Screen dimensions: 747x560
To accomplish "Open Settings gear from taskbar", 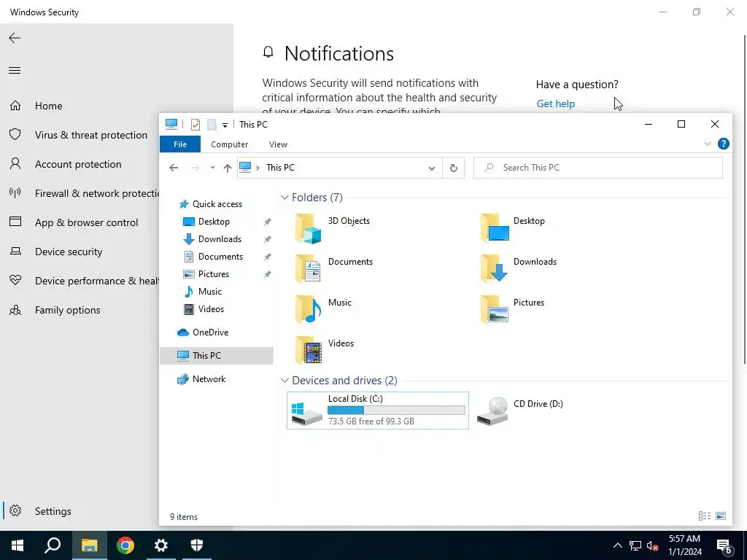I will [161, 545].
